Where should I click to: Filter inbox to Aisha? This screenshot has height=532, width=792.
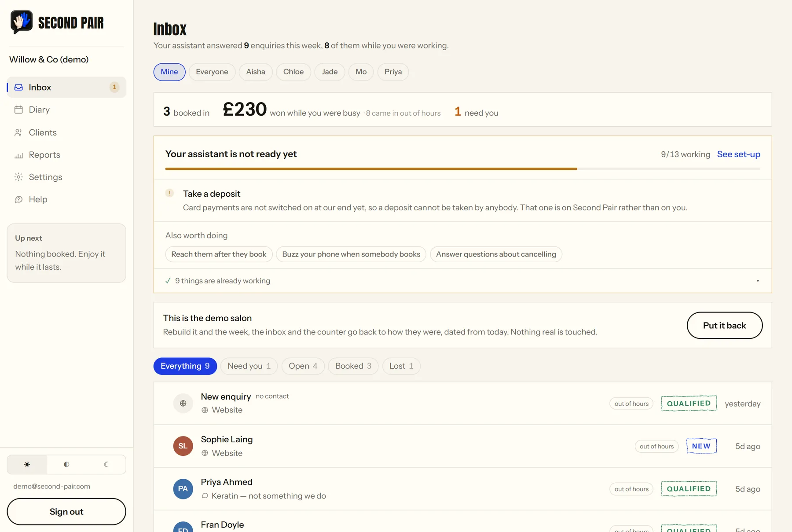pyautogui.click(x=256, y=72)
